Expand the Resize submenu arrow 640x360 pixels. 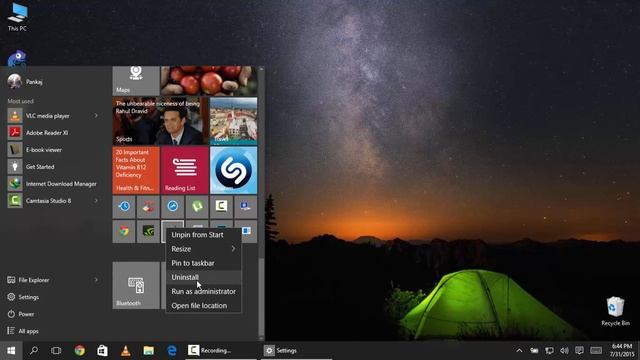pyautogui.click(x=233, y=249)
